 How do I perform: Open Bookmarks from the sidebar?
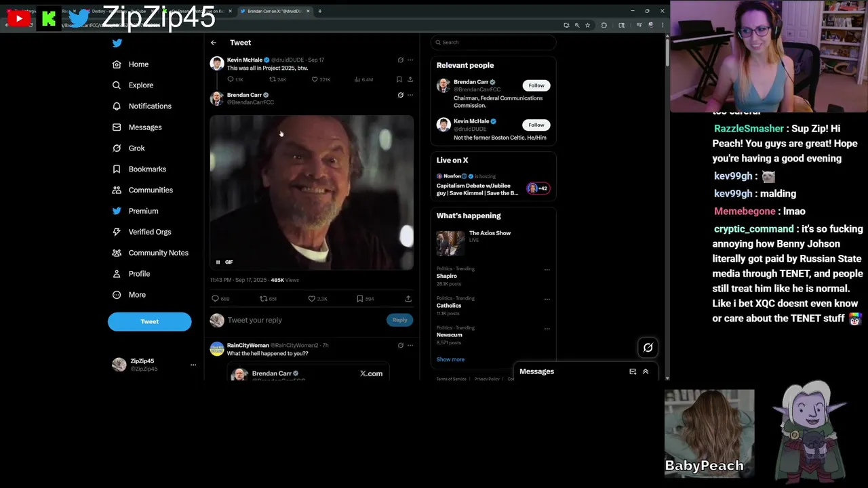139,169
